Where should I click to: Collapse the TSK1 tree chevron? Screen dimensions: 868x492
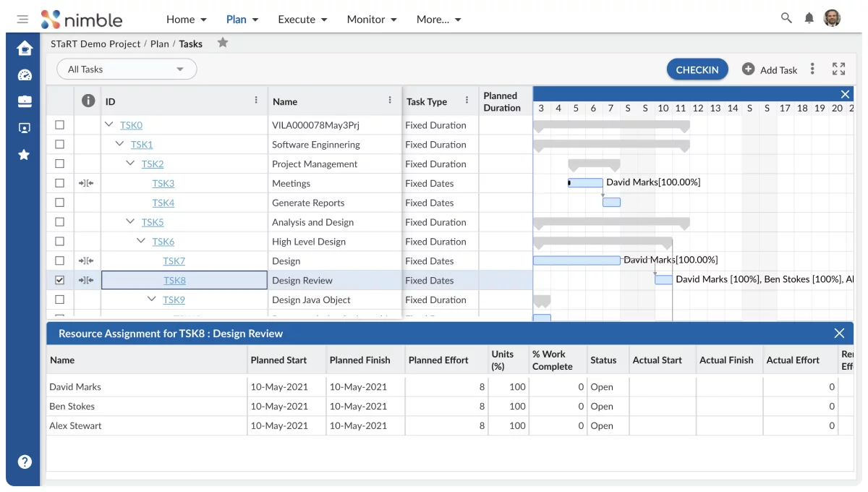(x=119, y=145)
